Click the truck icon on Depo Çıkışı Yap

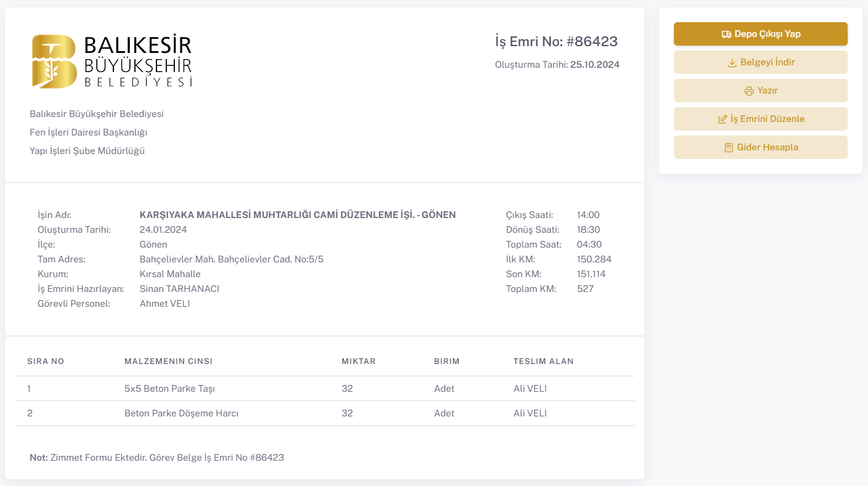(726, 34)
